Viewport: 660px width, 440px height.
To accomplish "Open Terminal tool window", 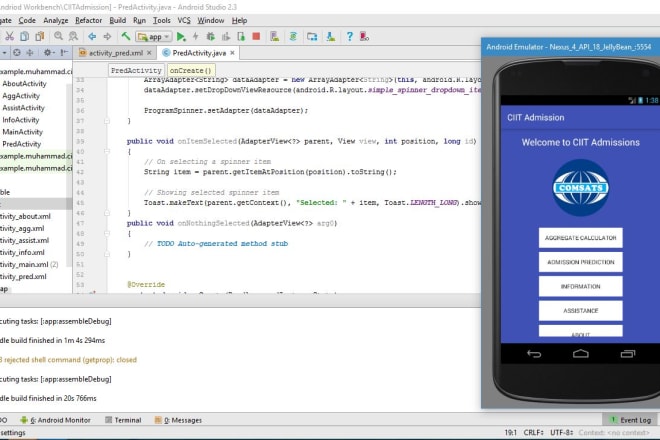I will [x=123, y=420].
